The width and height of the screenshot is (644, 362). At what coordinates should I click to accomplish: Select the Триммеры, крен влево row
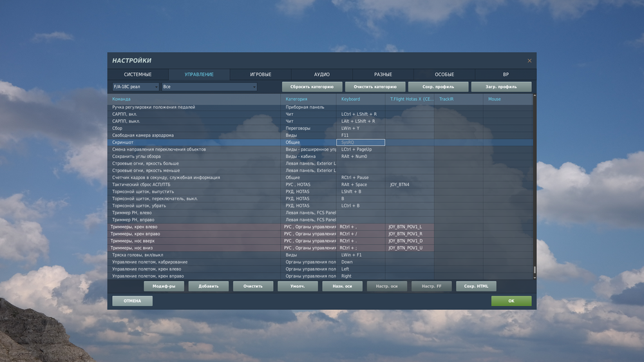click(320, 227)
